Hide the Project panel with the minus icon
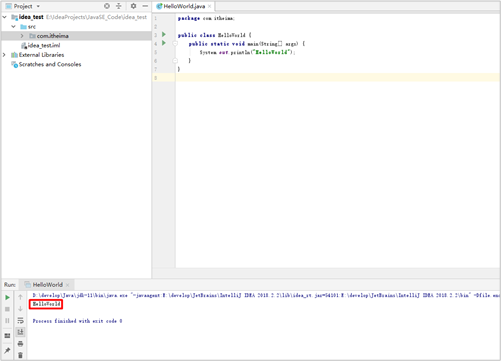Viewport: 501px width, 361px height. point(145,6)
